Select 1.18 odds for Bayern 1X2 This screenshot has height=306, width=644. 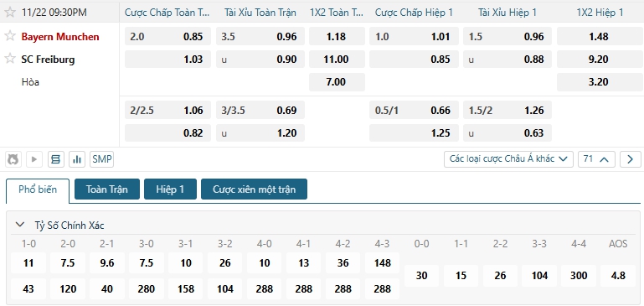point(337,36)
